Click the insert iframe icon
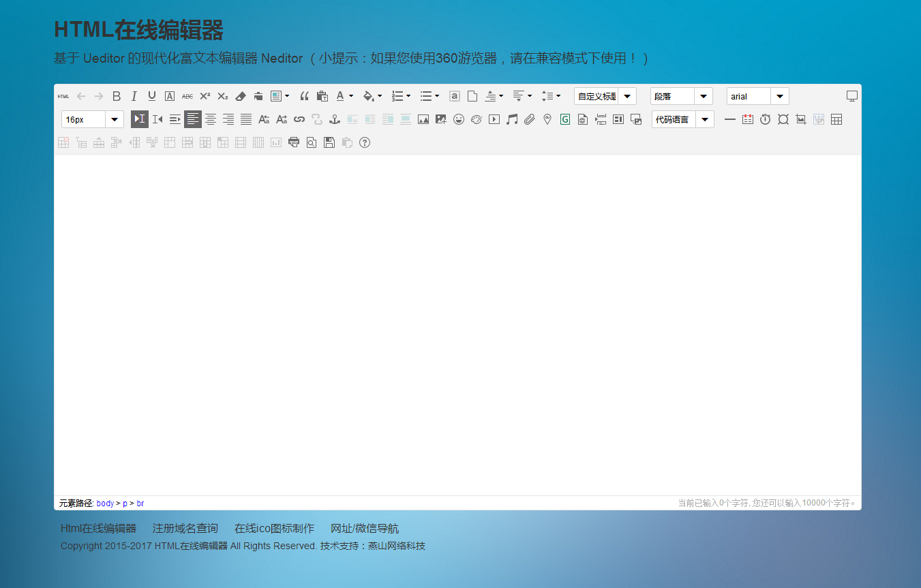 (x=583, y=119)
